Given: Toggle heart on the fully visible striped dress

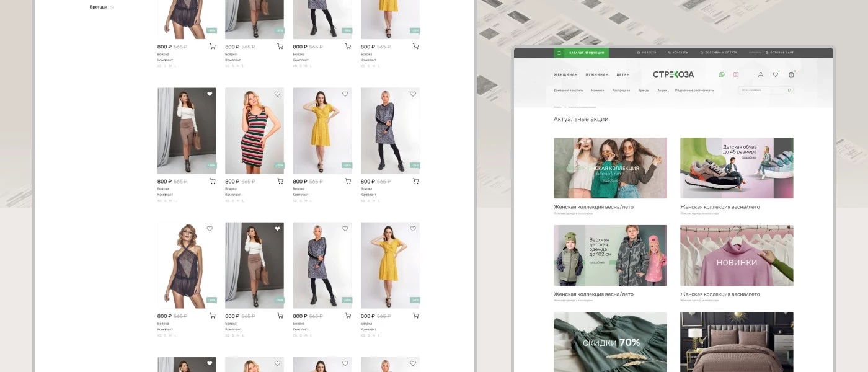Looking at the screenshot, I should pyautogui.click(x=277, y=94).
